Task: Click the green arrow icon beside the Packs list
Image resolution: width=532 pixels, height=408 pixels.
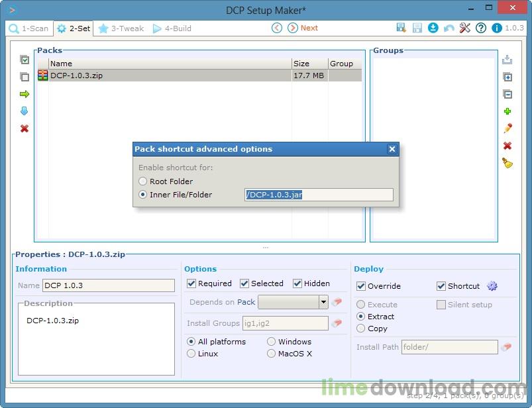Action: (x=25, y=94)
